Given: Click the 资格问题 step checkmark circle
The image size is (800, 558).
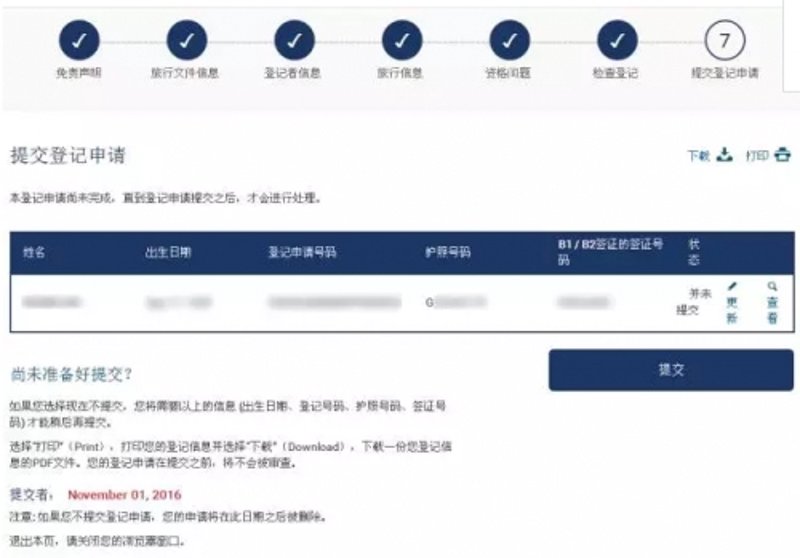Looking at the screenshot, I should tap(510, 40).
